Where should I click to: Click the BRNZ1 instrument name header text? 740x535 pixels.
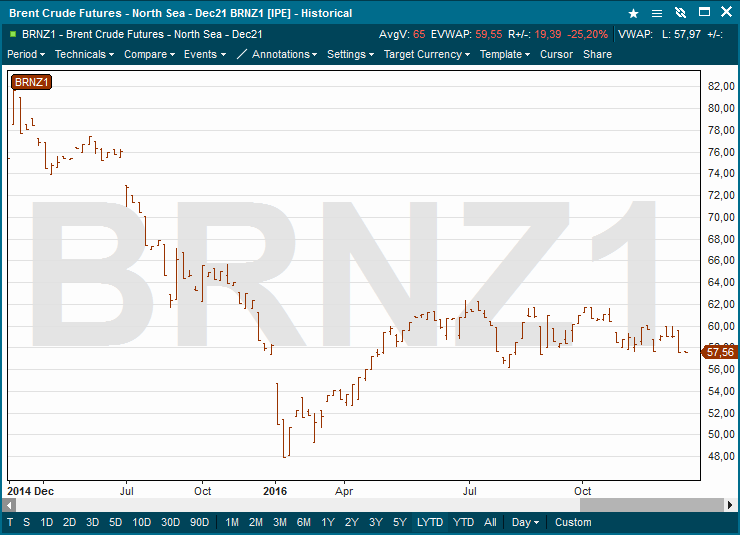click(x=142, y=34)
